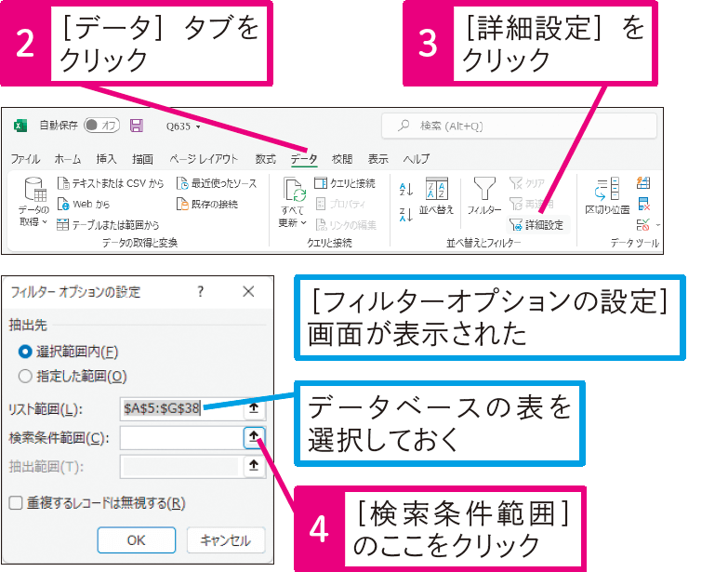Click the リンクの編集 icon

coord(321,225)
